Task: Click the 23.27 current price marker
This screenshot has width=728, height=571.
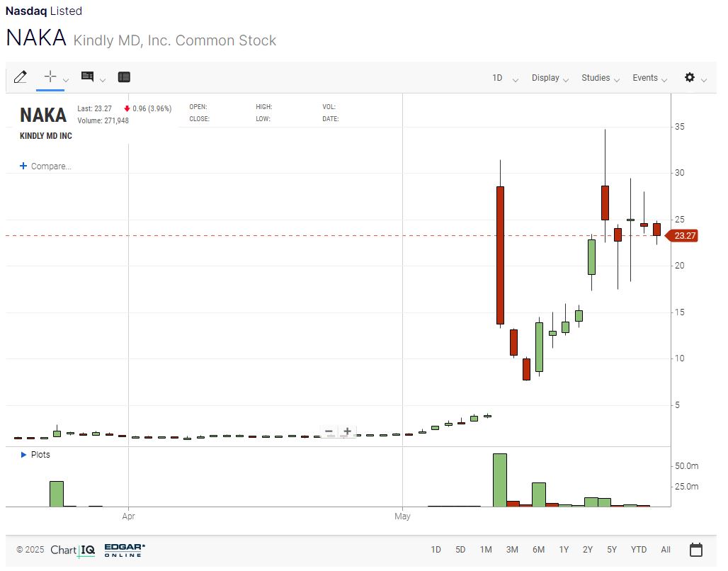Action: 683,236
